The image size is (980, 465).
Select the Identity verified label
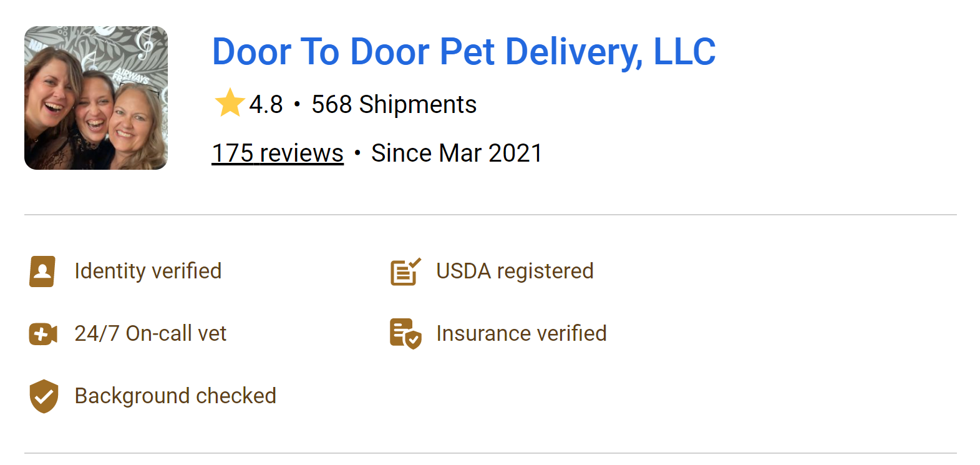point(148,271)
